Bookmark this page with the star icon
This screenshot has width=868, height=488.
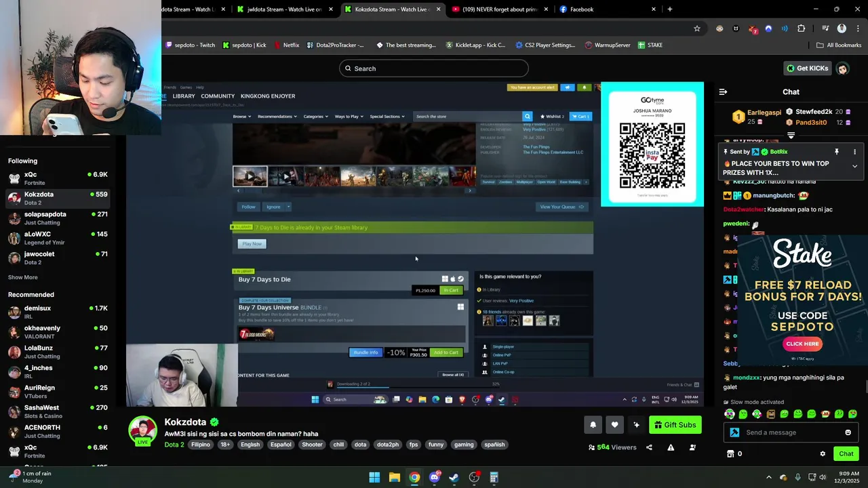click(x=696, y=28)
